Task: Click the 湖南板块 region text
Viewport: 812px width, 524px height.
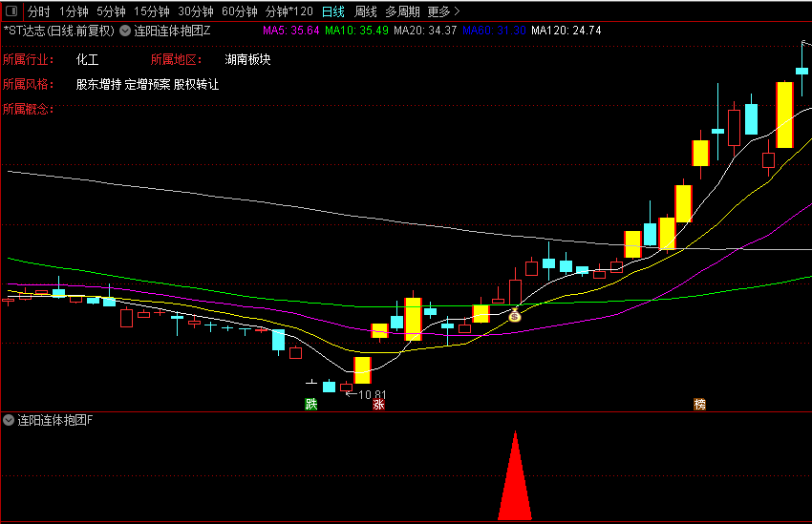Action: (x=247, y=59)
